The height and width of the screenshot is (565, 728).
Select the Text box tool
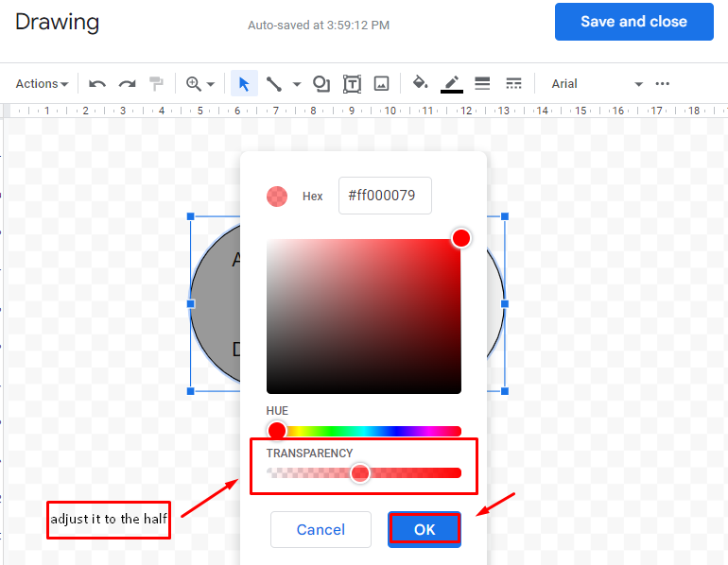[x=352, y=84]
